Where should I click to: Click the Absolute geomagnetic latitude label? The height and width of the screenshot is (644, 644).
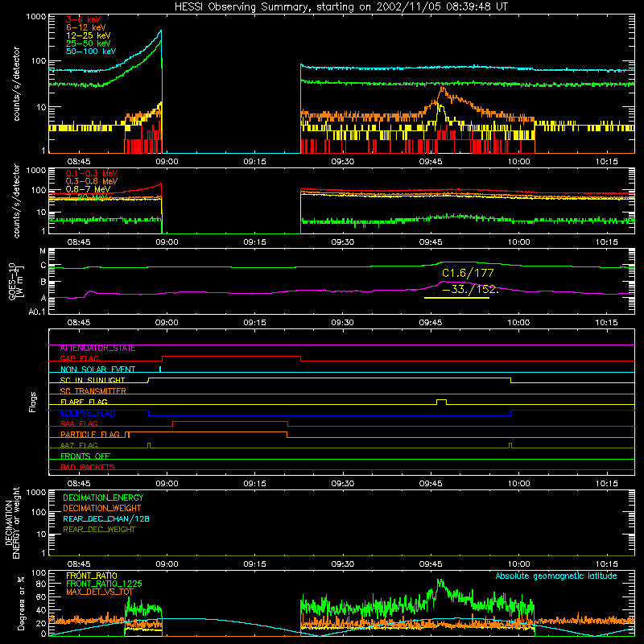click(x=556, y=576)
